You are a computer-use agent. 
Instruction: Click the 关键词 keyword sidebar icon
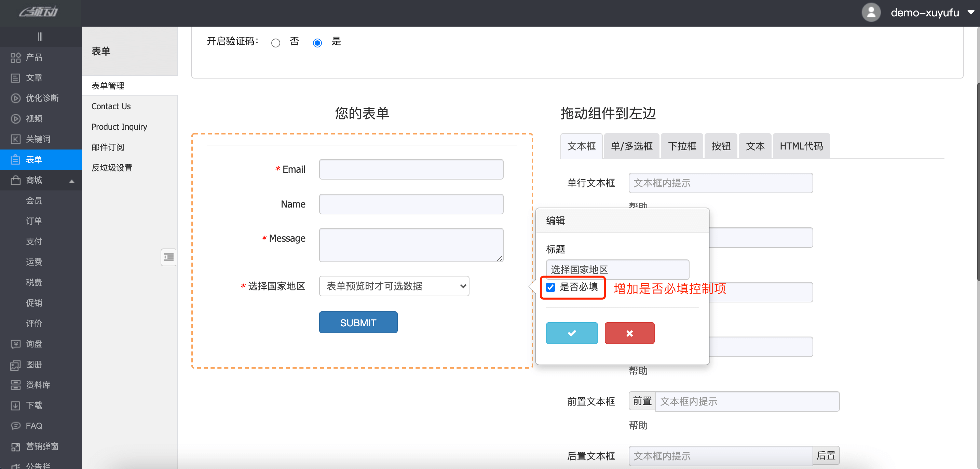(16, 139)
